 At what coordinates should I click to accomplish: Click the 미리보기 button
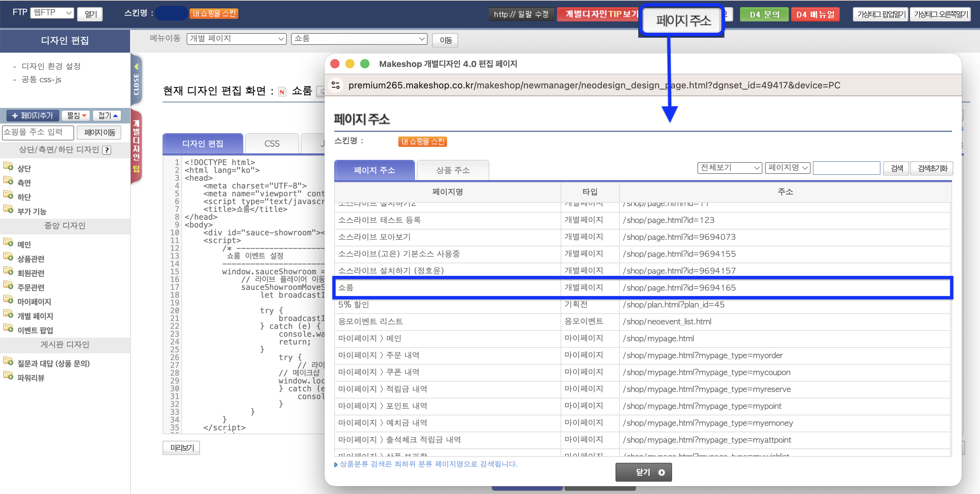click(181, 448)
